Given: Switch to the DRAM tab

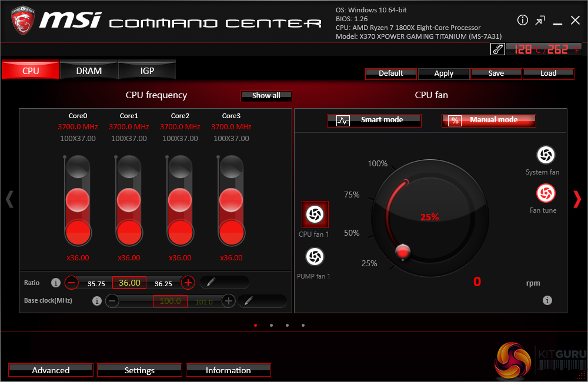Looking at the screenshot, I should (89, 71).
